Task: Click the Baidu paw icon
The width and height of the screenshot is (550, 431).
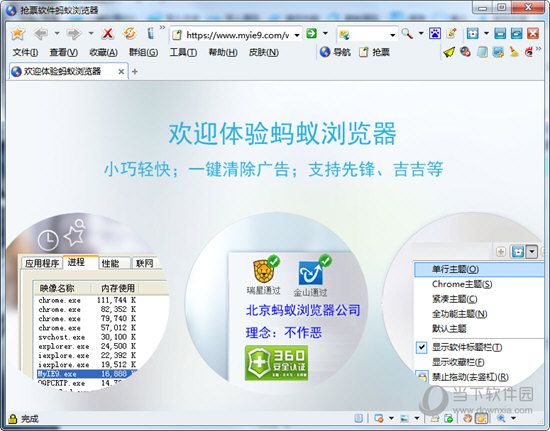Action: tap(435, 34)
